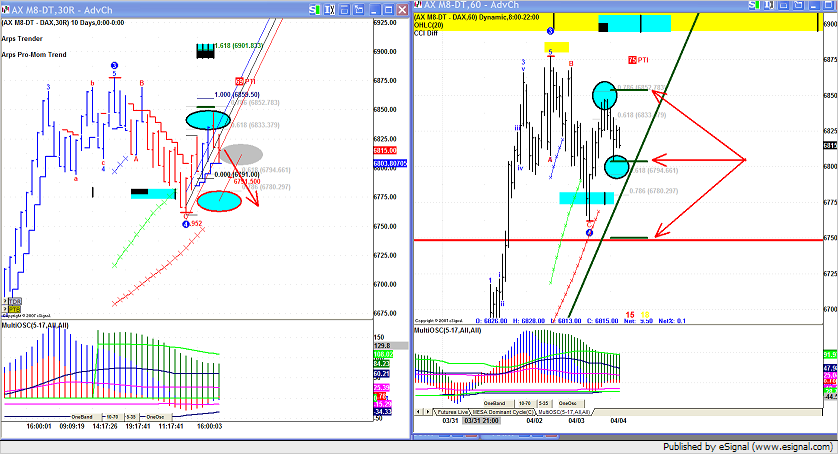
Task: Click the cascade-window icon in left chart title bar
Action: 358,8
